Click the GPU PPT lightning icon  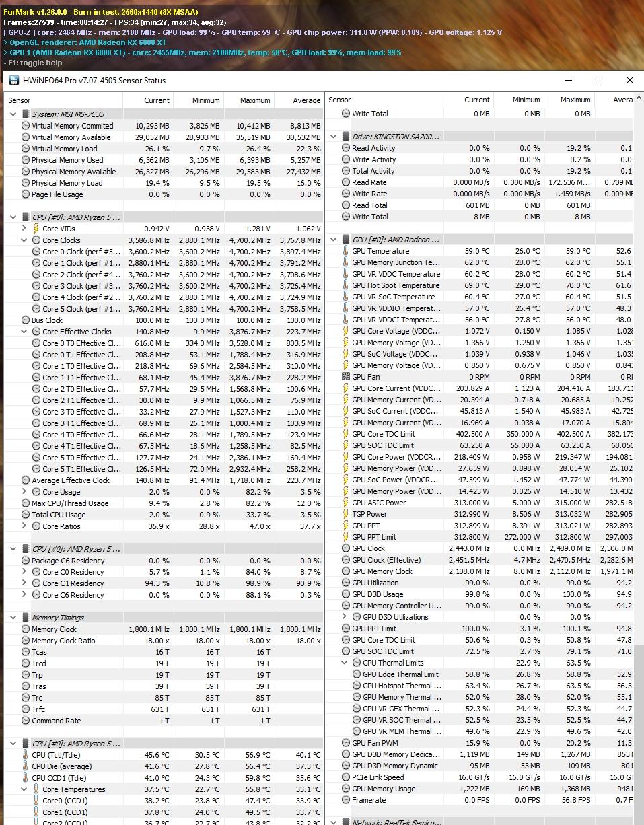pyautogui.click(x=346, y=526)
